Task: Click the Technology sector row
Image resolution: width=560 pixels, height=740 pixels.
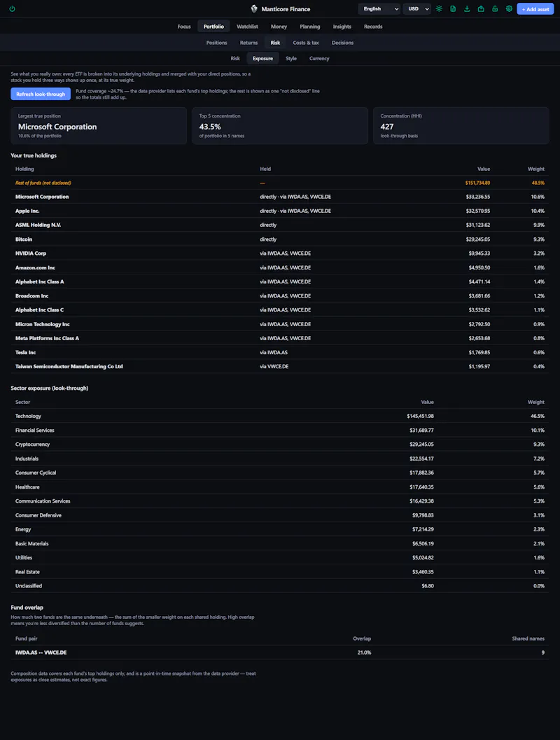Action: pos(280,417)
